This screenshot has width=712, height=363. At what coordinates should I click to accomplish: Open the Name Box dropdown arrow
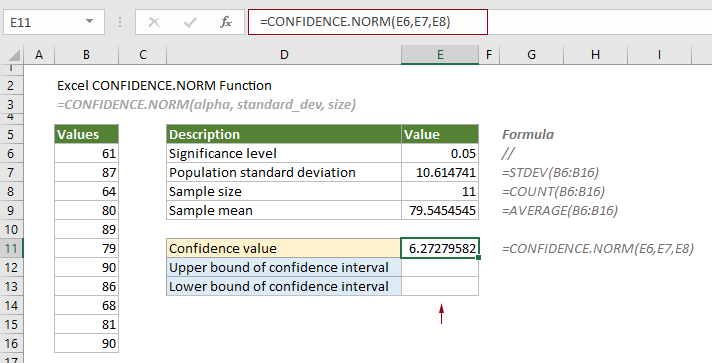[x=89, y=21]
